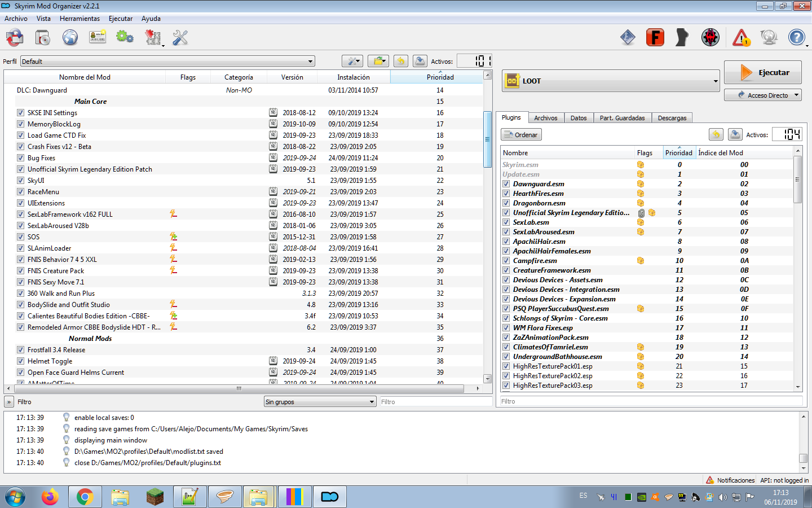Sort by the Nombre del Mod column header
Screen dimensions: 812x508
(x=85, y=77)
